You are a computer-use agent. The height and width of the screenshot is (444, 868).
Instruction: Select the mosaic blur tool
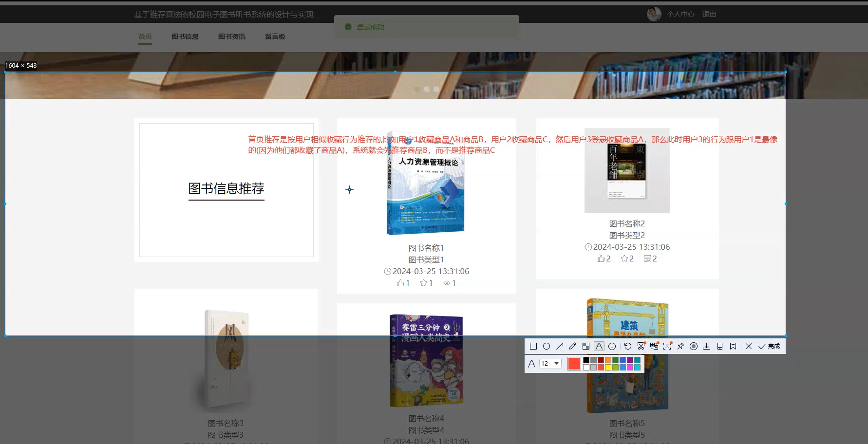[586, 346]
